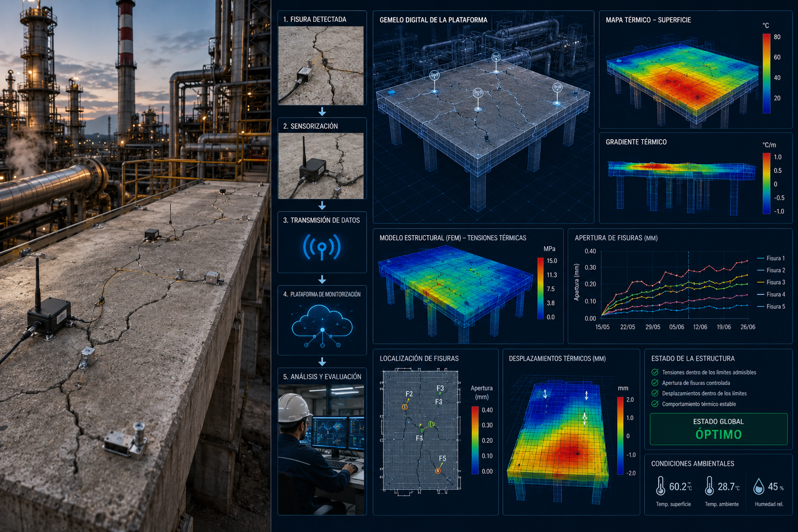This screenshot has height=532, width=798.
Task: Toggle the Comportamiento térmico estable check
Action: [655, 404]
